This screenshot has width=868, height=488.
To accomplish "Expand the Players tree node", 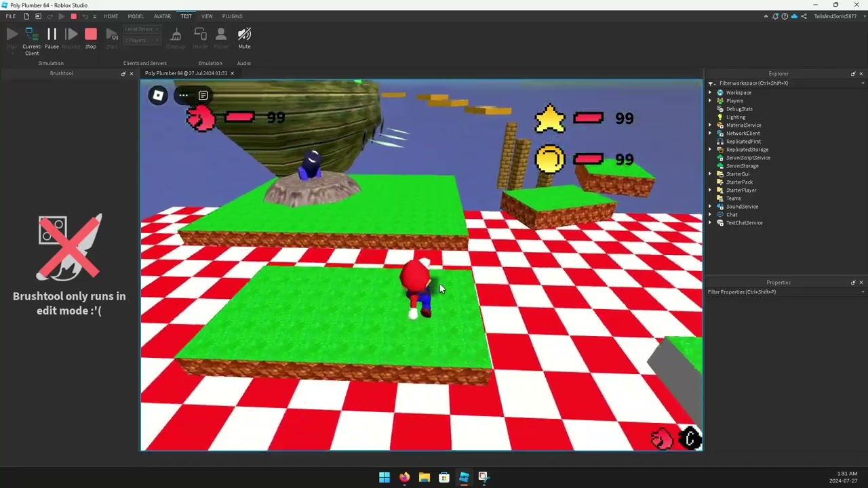I will pos(710,101).
